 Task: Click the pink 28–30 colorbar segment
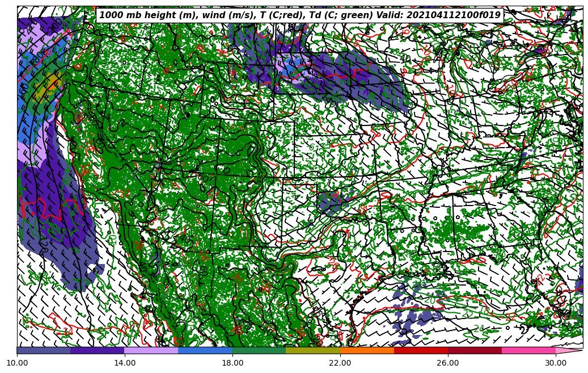[x=528, y=350]
